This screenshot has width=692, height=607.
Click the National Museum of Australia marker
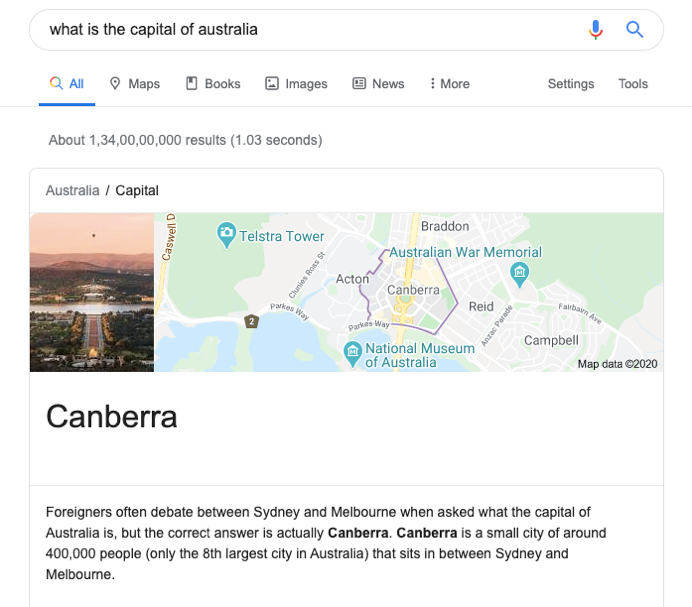[x=352, y=350]
